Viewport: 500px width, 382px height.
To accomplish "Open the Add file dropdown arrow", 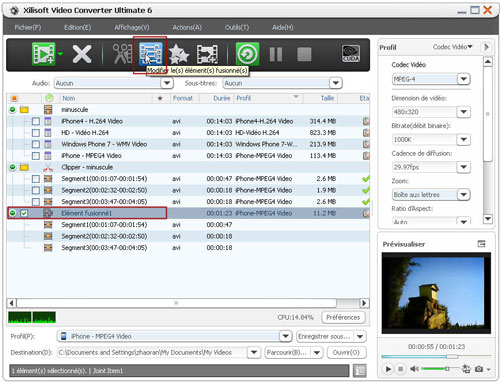I will 61,53.
